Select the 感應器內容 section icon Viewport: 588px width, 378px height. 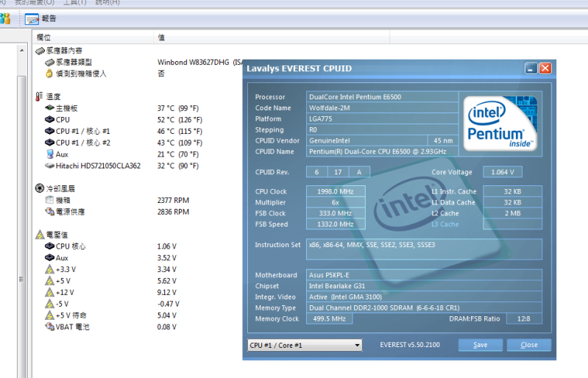click(x=40, y=51)
